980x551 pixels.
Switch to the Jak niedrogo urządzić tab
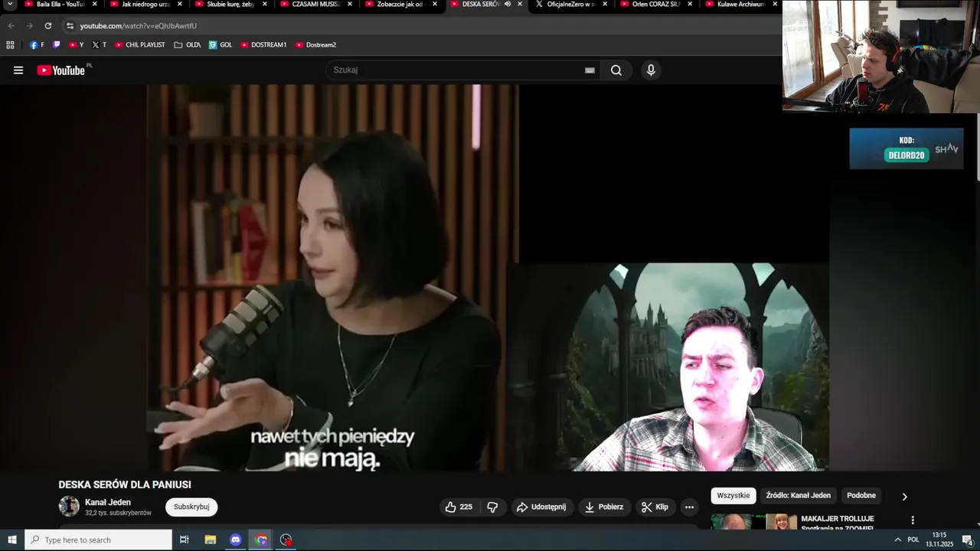[145, 5]
